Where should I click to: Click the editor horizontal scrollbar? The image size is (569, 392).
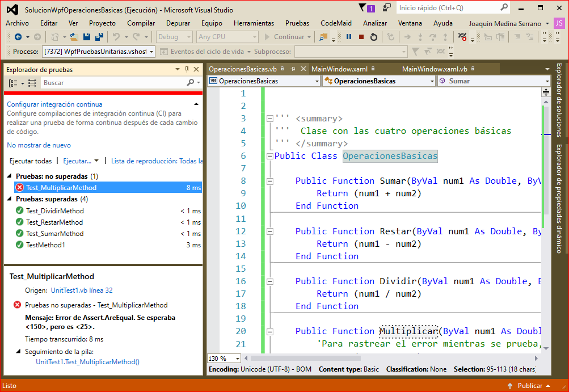pyautogui.click(x=391, y=358)
